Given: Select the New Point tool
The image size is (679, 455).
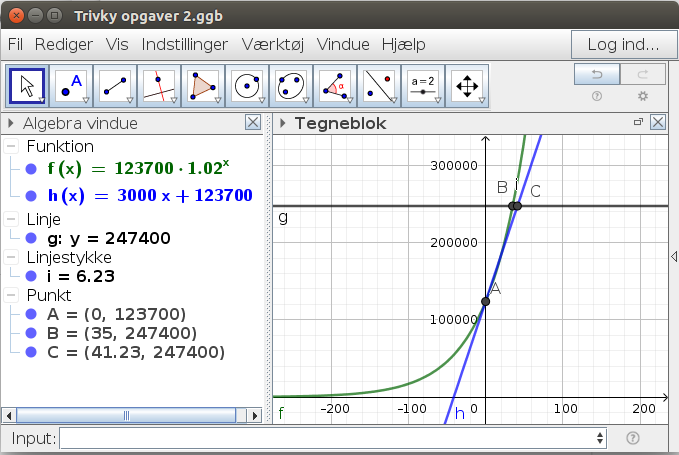Looking at the screenshot, I should (71, 86).
